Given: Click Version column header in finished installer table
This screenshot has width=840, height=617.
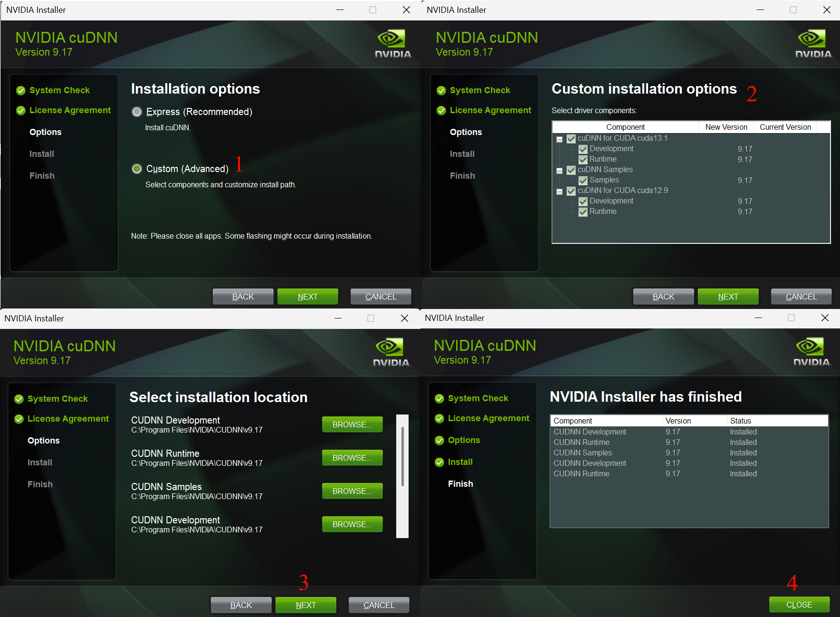Looking at the screenshot, I should pos(695,421).
